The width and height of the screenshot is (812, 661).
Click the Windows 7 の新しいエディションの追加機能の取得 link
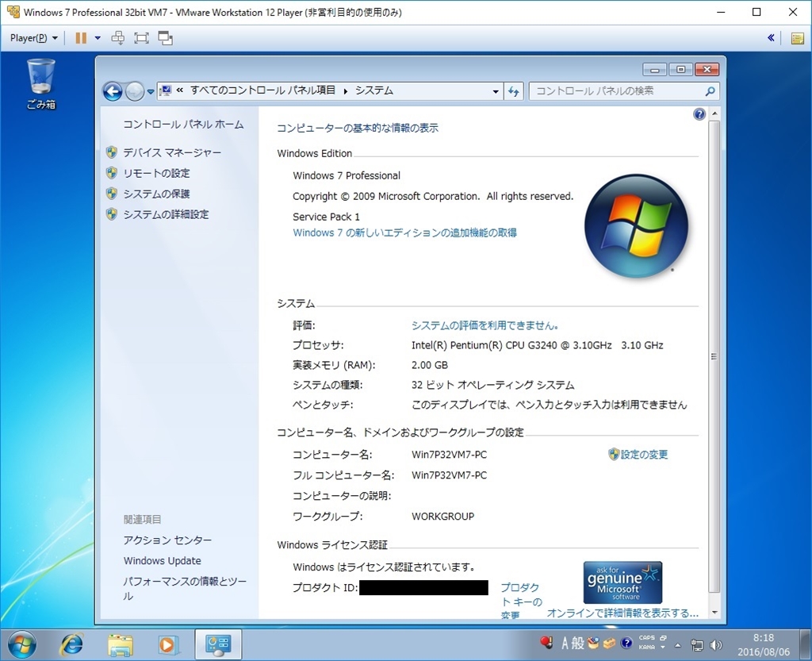pos(404,233)
